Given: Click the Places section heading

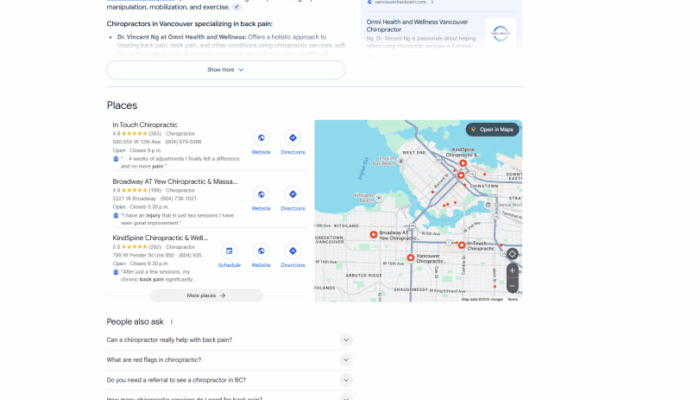Looking at the screenshot, I should pyautogui.click(x=122, y=106).
